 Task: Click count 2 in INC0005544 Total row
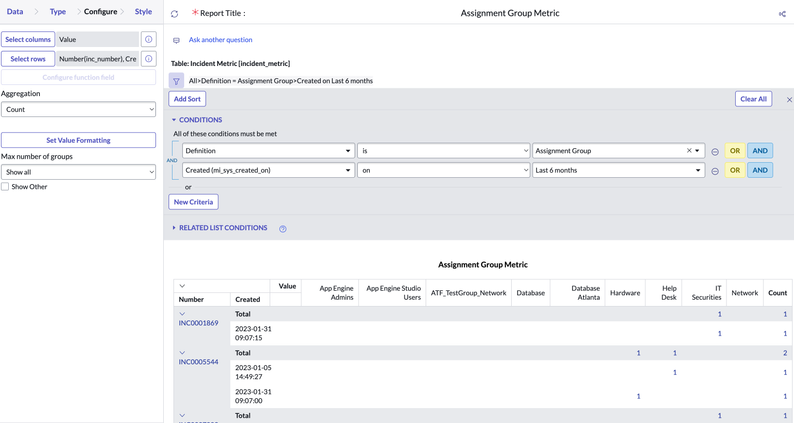[785, 353]
